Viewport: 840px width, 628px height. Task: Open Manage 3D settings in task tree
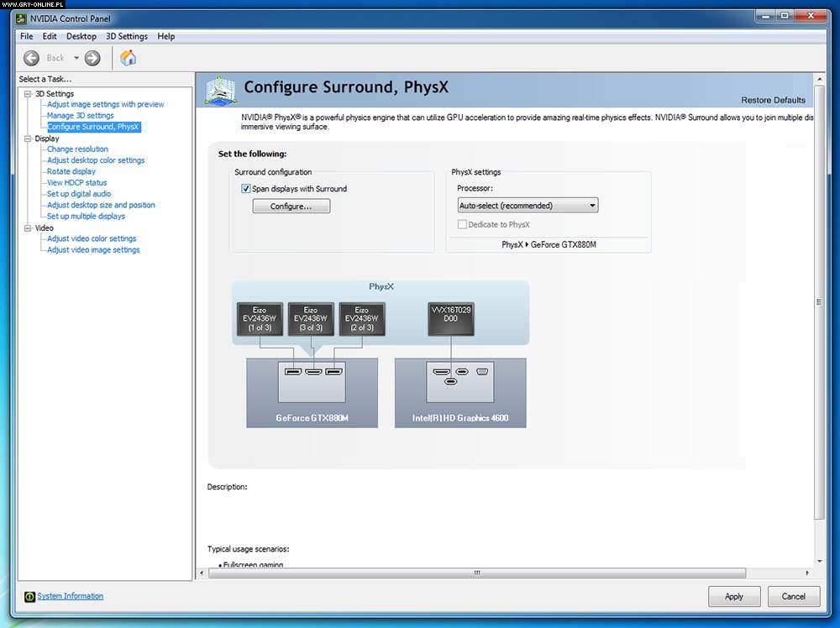coord(81,116)
